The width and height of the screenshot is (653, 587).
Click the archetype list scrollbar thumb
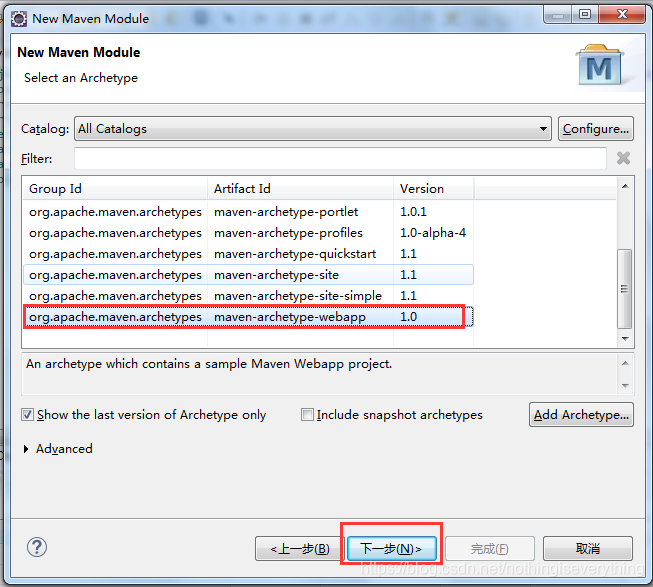(624, 289)
